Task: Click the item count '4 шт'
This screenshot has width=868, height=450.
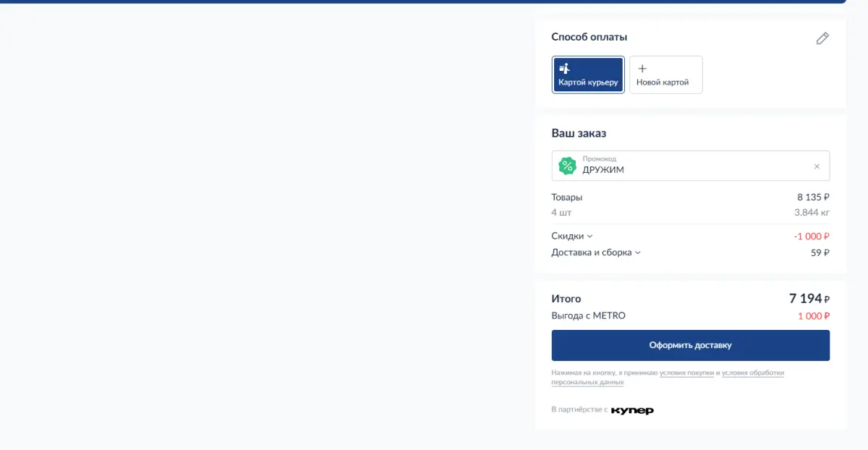Action: [x=561, y=213]
